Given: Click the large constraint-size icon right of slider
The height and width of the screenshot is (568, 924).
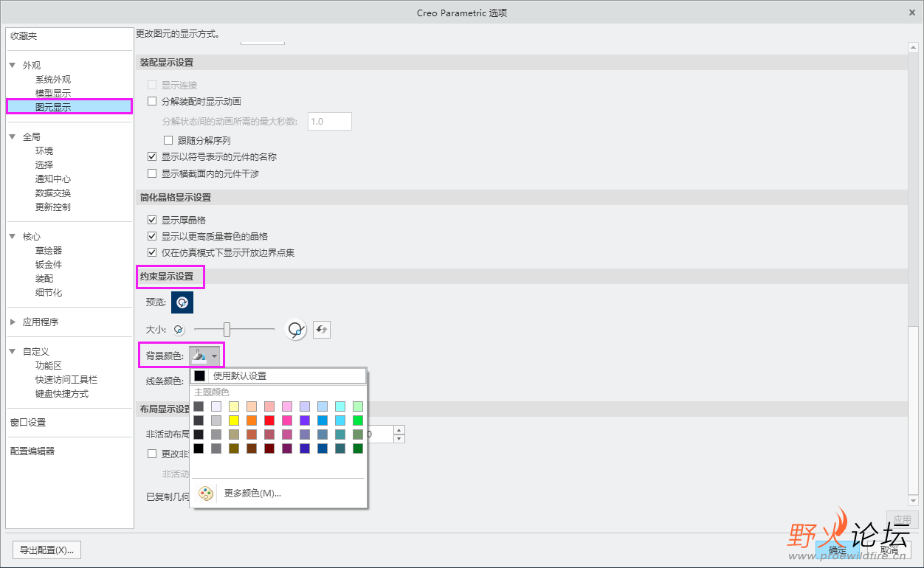Looking at the screenshot, I should tap(295, 330).
